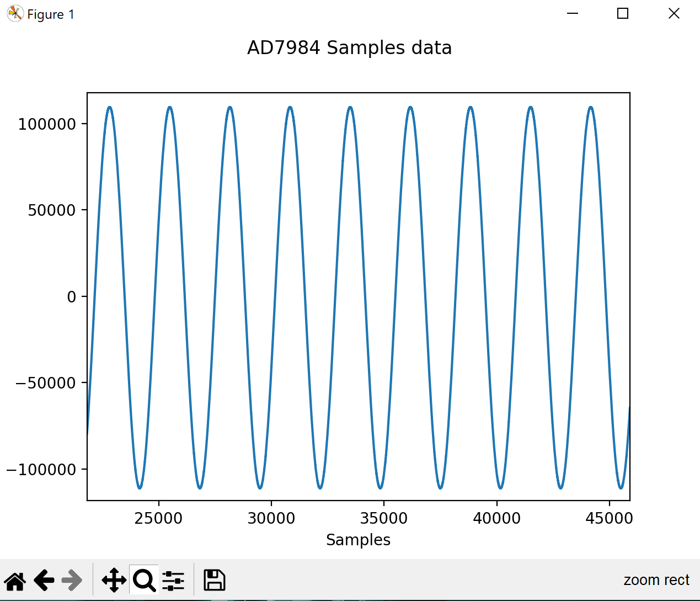Go forward to the next view
The image size is (700, 601).
point(72,581)
